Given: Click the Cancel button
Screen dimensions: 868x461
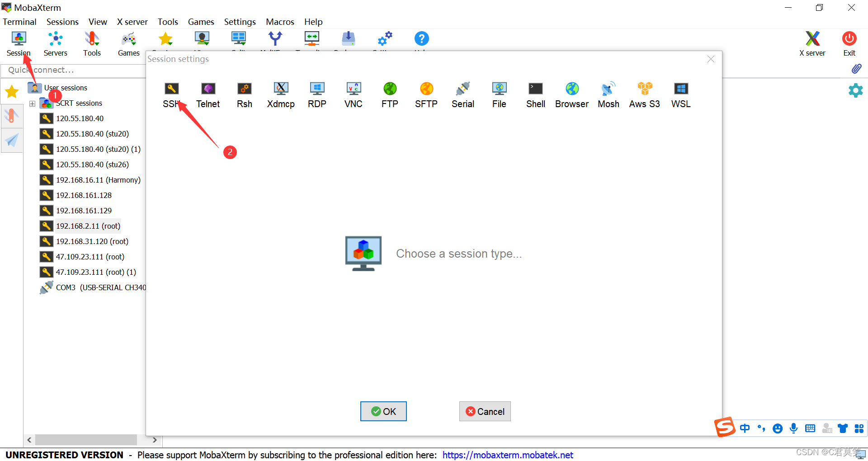Looking at the screenshot, I should [x=485, y=411].
